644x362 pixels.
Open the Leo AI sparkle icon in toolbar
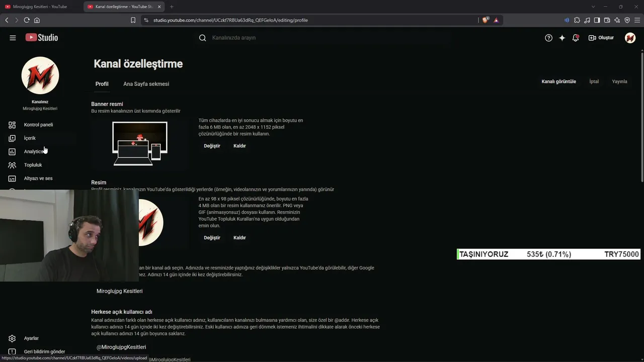(617, 20)
